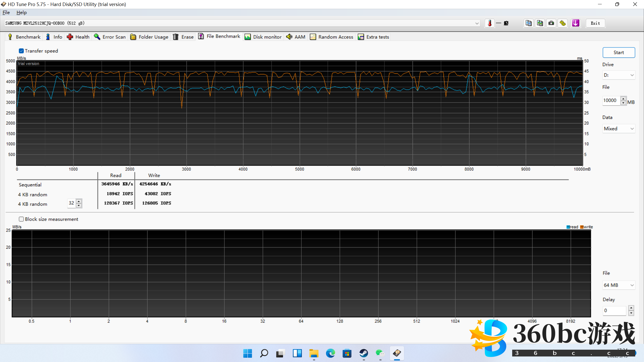
Task: Increase the Delay spinner value
Action: (631, 308)
